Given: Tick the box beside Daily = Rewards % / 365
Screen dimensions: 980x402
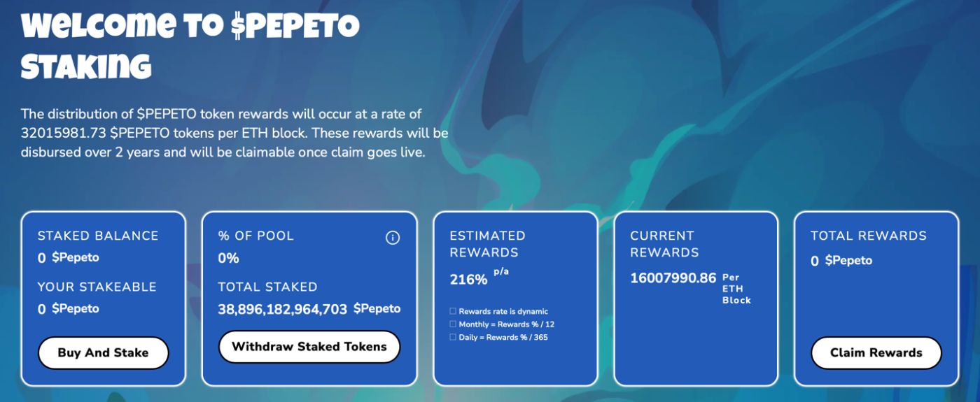Looking at the screenshot, I should coord(453,337).
